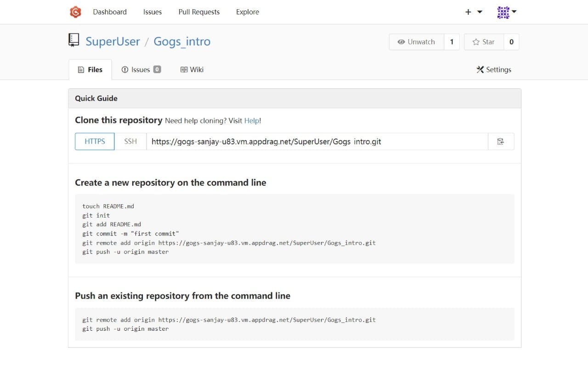Viewport: 588px width, 368px height.
Task: Toggle watching with the Unwatch button
Action: click(x=416, y=41)
